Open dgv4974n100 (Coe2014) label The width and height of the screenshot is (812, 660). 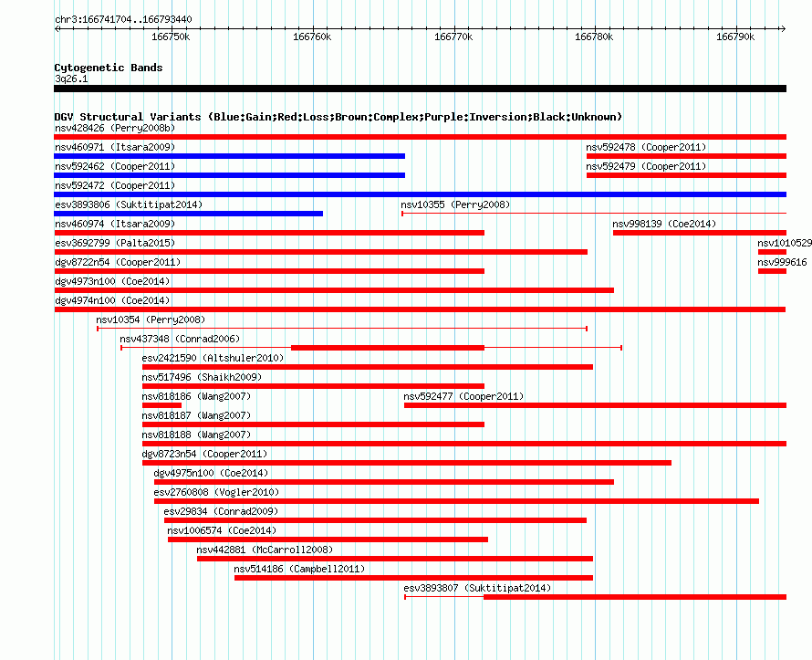point(112,300)
